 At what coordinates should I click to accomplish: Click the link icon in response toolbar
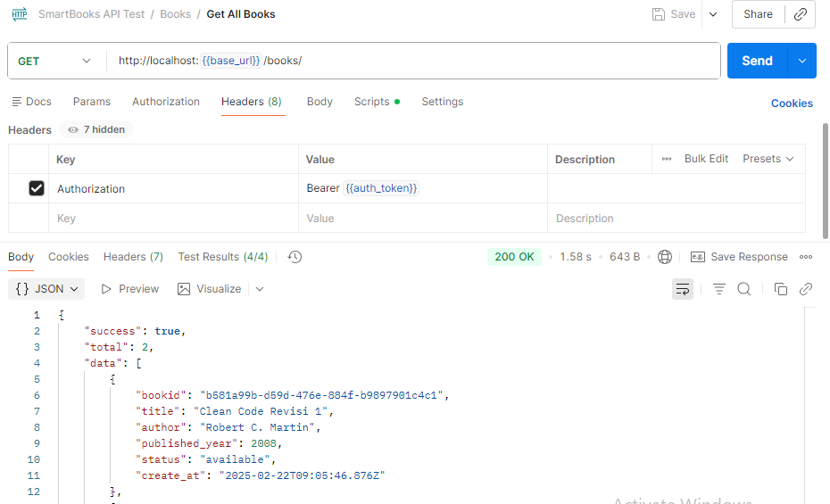(806, 289)
